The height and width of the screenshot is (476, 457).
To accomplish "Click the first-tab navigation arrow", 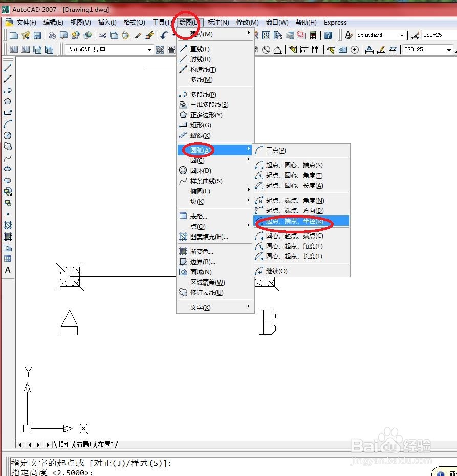I will point(20,445).
